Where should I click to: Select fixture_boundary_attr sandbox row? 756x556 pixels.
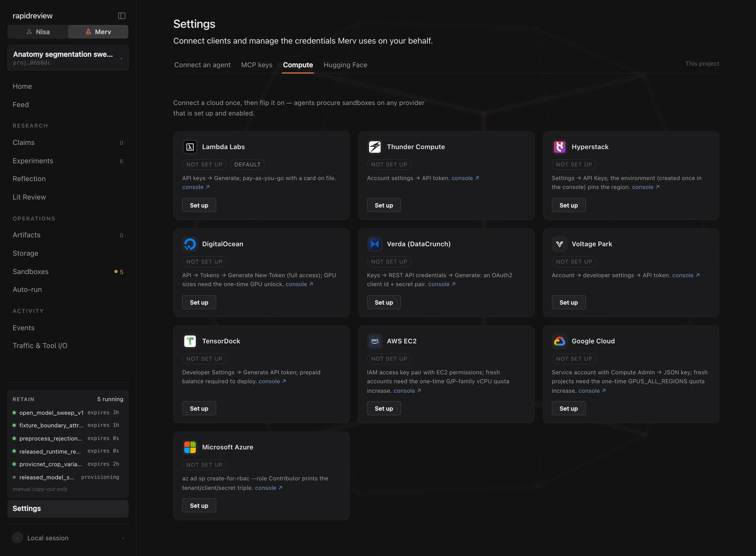pyautogui.click(x=68, y=426)
